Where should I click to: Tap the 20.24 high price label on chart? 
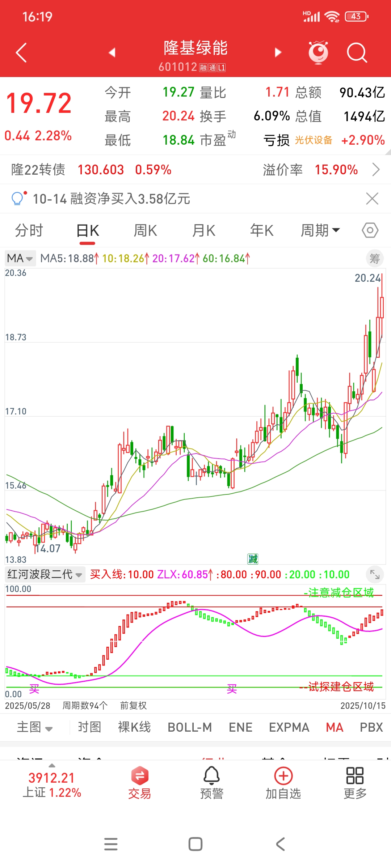[367, 278]
